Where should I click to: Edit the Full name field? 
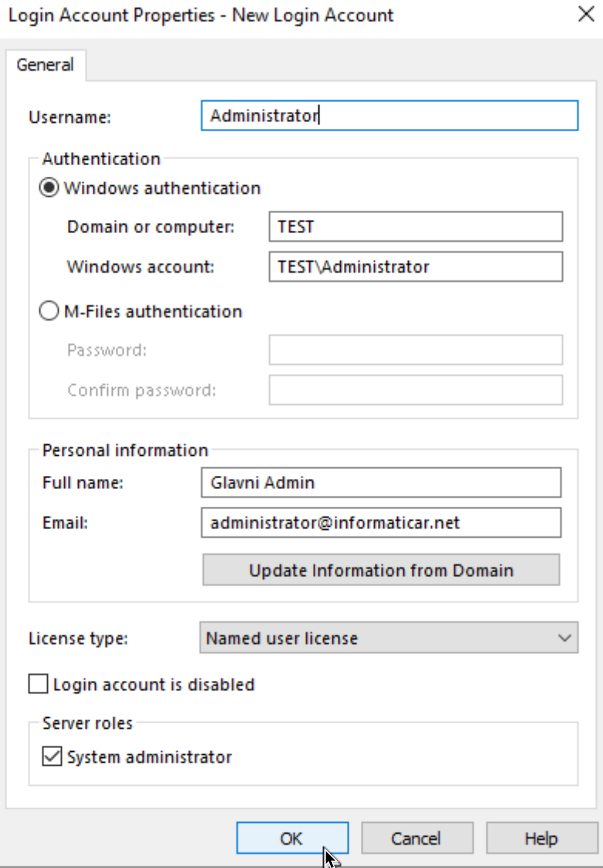(x=381, y=482)
